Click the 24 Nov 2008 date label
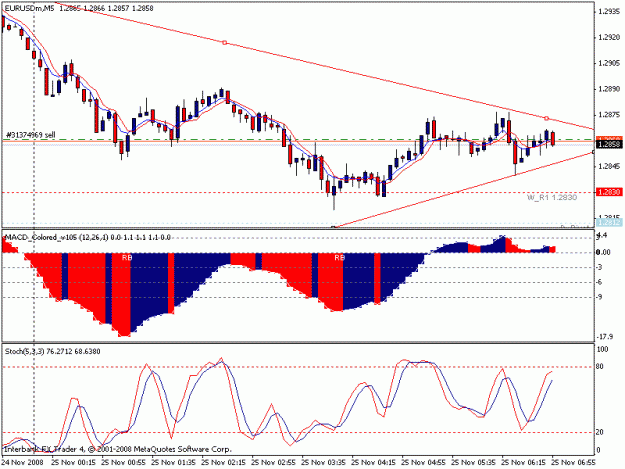 click(x=22, y=463)
